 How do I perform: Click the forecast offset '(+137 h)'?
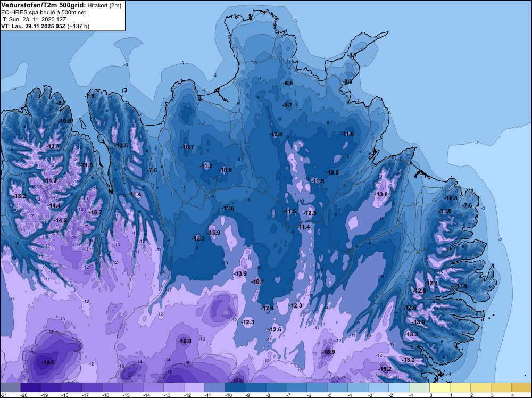pyautogui.click(x=78, y=26)
